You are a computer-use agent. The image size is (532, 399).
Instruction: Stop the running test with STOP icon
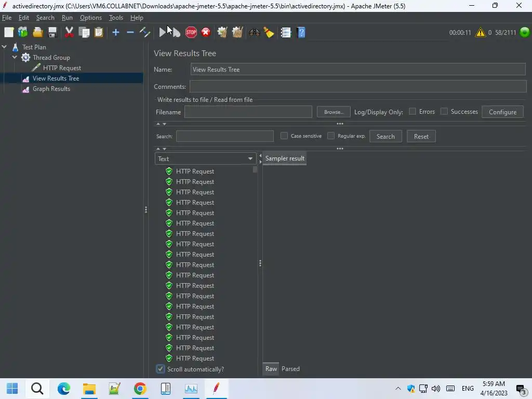(x=191, y=32)
